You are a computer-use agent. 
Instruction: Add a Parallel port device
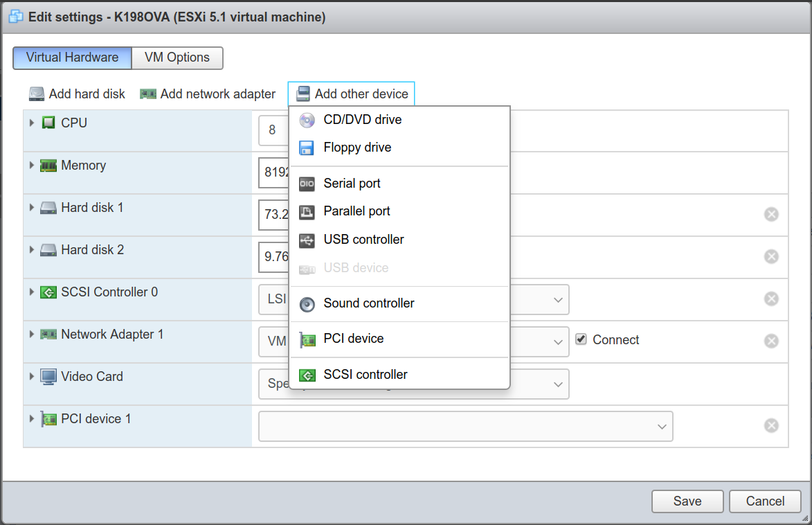(x=357, y=211)
